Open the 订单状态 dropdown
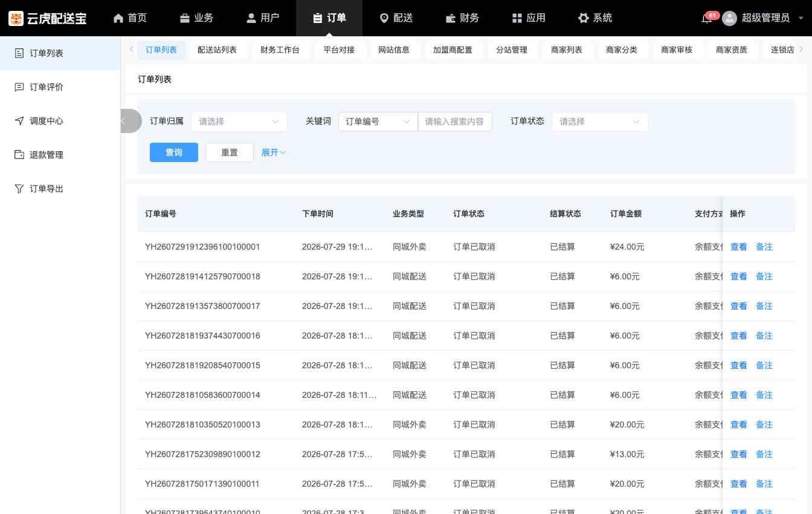This screenshot has height=514, width=812. click(x=600, y=122)
